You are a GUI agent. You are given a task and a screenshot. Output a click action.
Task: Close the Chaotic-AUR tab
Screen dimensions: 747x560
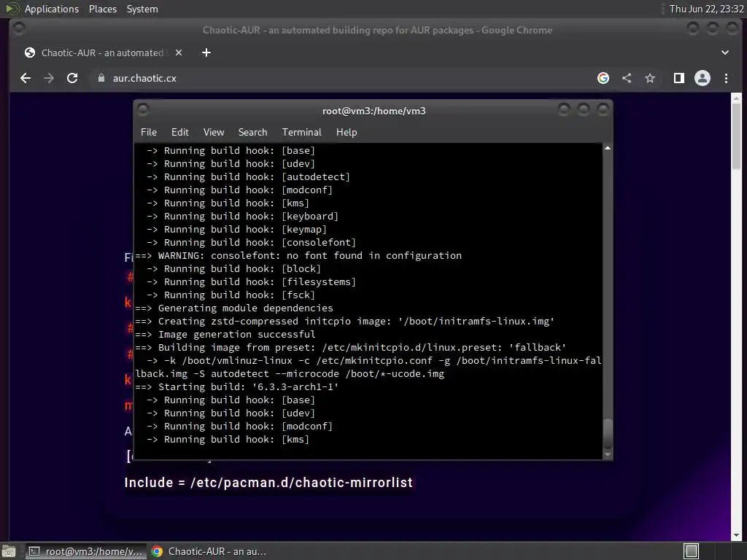tap(179, 52)
